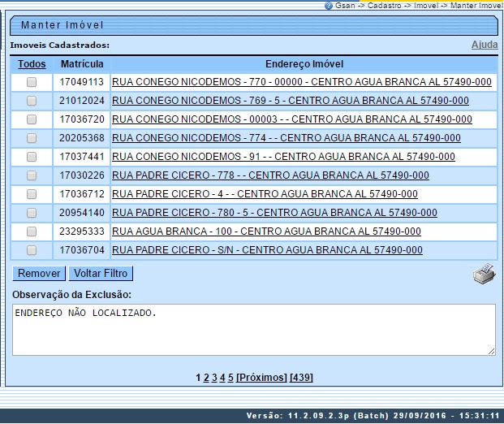Screen dimensions: 504x424
Task: Check the box for matrícula 20954140
Action: pyautogui.click(x=32, y=213)
